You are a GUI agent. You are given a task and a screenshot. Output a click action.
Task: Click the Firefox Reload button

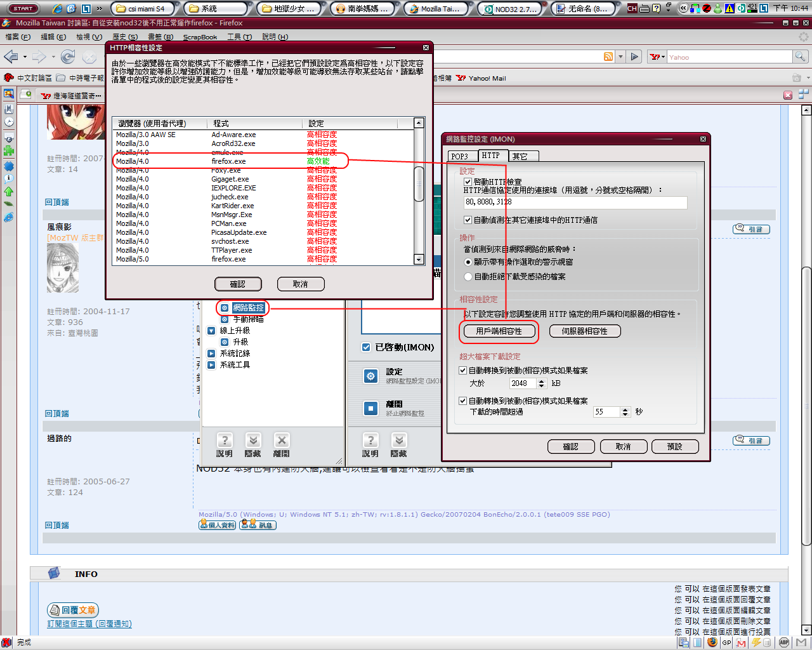coord(68,57)
